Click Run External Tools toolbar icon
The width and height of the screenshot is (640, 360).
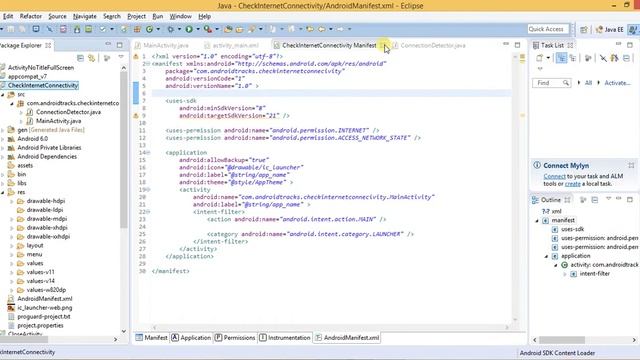click(208, 29)
